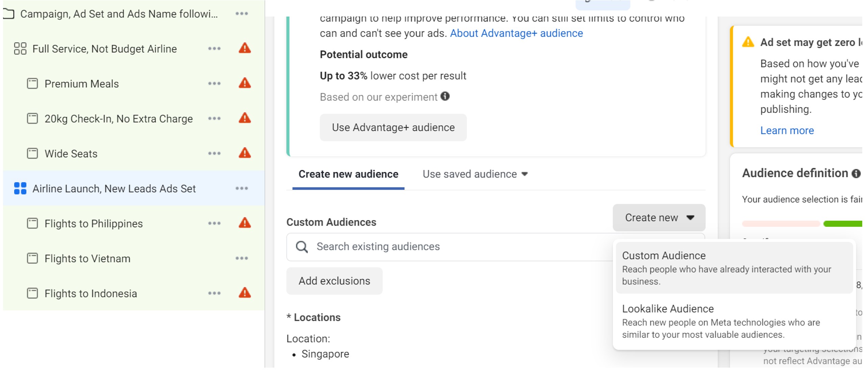The width and height of the screenshot is (868, 372).
Task: Click the Audience definition info icon
Action: coord(855,174)
